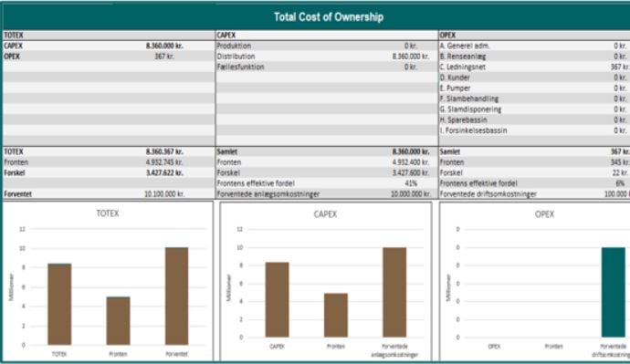Click the Forventet 10.100.000 kr. value

click(x=164, y=193)
